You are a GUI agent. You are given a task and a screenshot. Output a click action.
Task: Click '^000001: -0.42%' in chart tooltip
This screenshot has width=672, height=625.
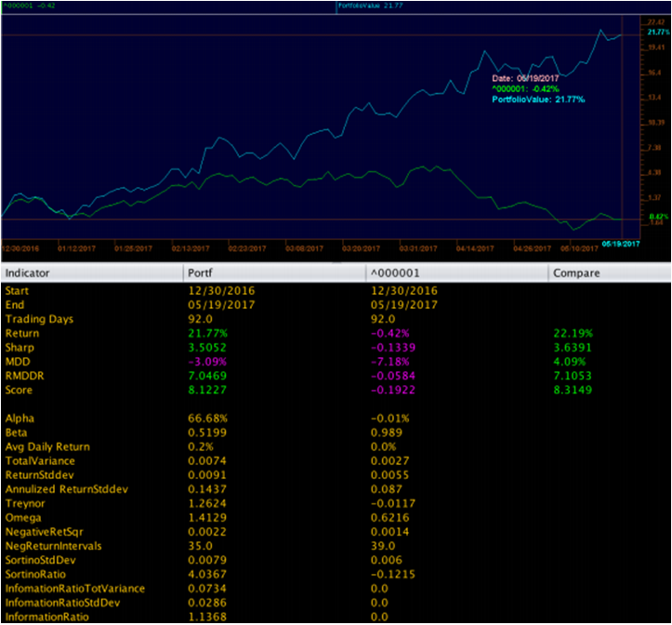(525, 88)
